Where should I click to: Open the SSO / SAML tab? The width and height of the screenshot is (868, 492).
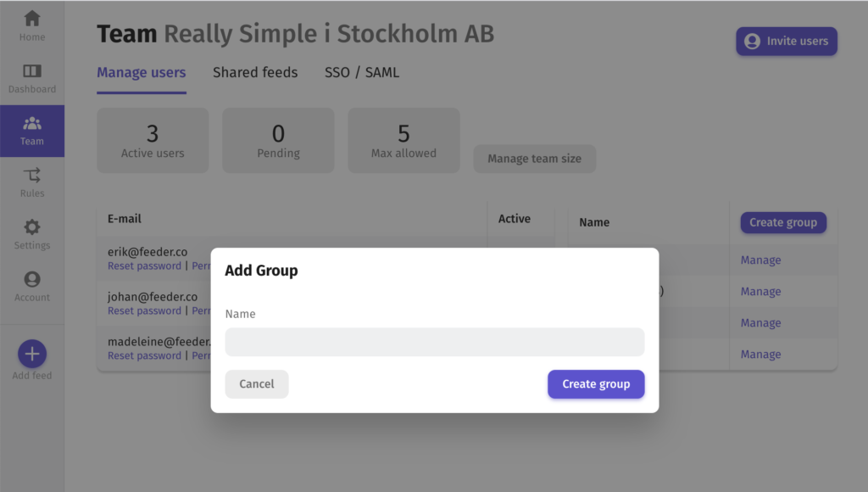(x=361, y=73)
